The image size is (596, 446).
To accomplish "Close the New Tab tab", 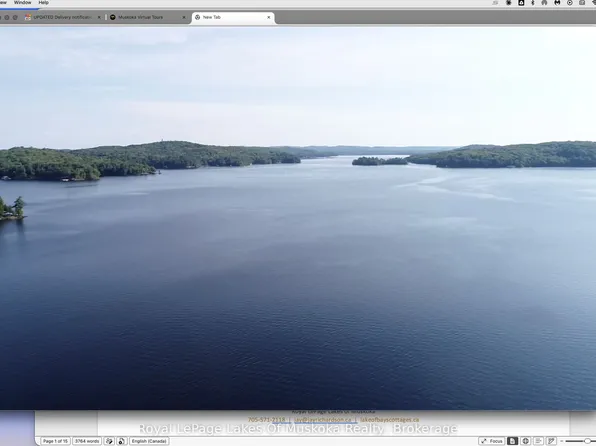I will click(x=269, y=17).
